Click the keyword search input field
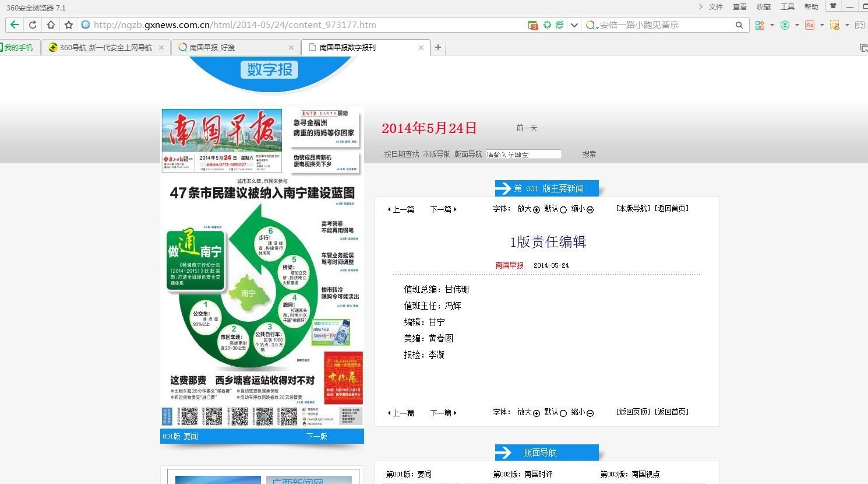The height and width of the screenshot is (484, 868). tap(523, 154)
